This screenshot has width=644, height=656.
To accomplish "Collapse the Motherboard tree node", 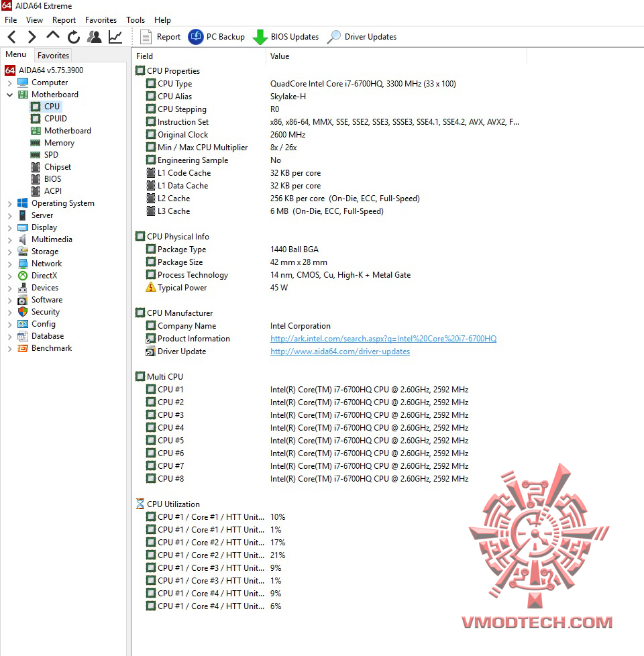I will pos(9,95).
